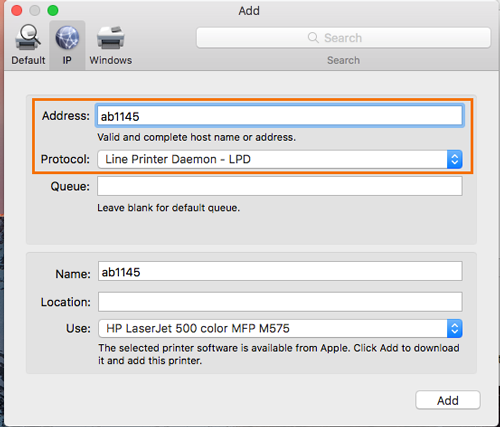Viewport: 500px width, 427px height.
Task: Expand the HP LaserJet 500 color MFP M575 menu
Action: click(x=280, y=329)
